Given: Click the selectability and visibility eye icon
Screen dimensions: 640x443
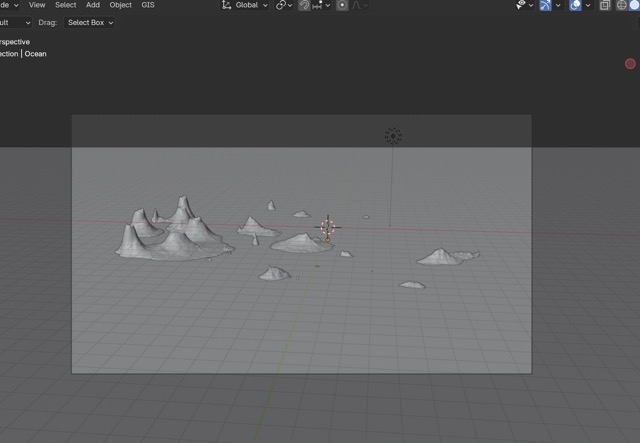Looking at the screenshot, I should (x=521, y=5).
